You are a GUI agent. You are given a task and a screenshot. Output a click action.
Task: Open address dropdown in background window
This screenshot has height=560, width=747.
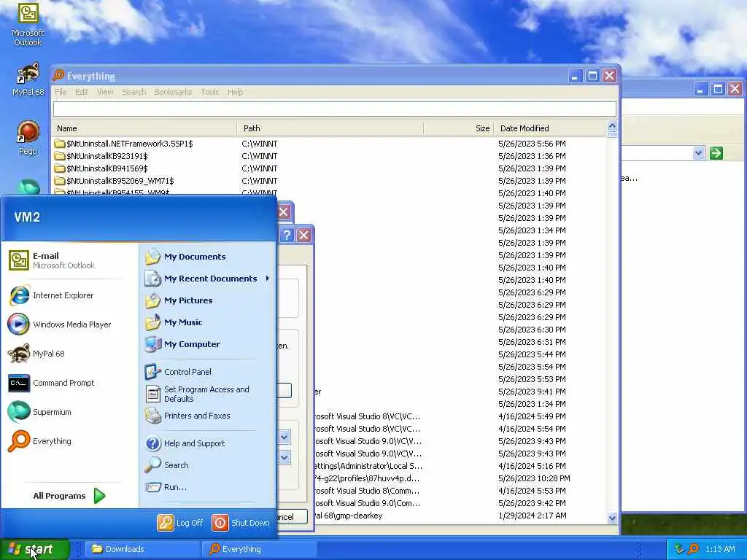click(698, 153)
